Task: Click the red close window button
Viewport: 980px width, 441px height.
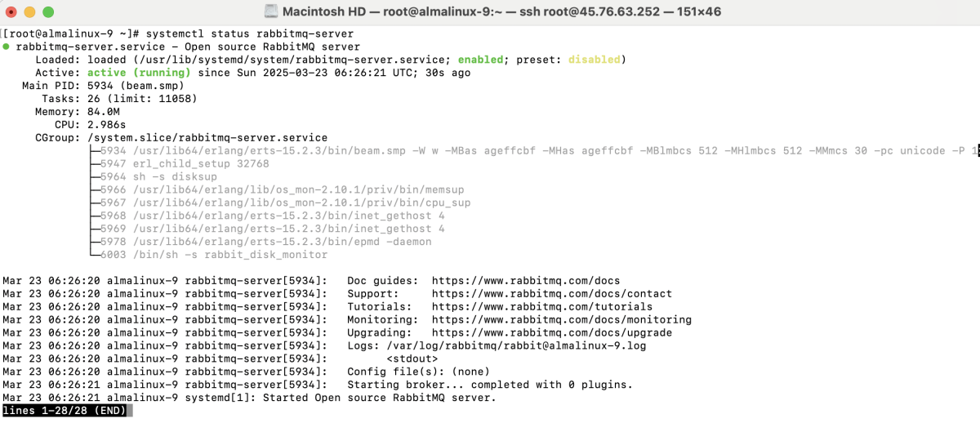Action: (12, 12)
